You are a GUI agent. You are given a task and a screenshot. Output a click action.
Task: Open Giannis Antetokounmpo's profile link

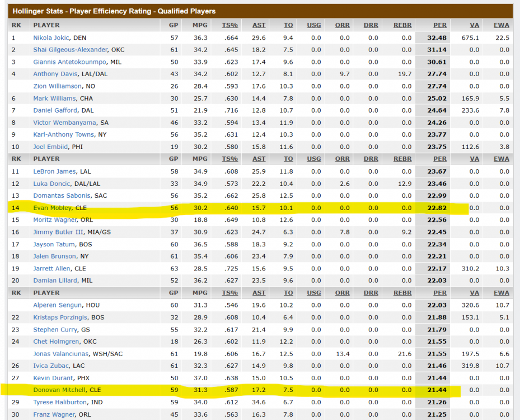pyautogui.click(x=70, y=62)
